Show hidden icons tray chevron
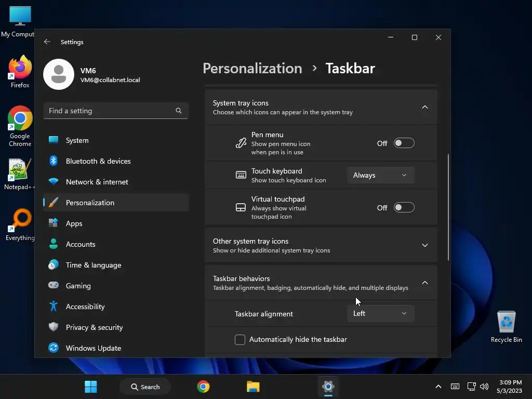The image size is (532, 399). [438, 387]
